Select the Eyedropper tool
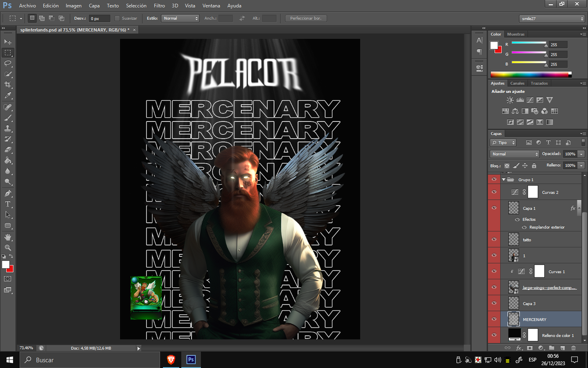The width and height of the screenshot is (588, 368). [x=8, y=96]
